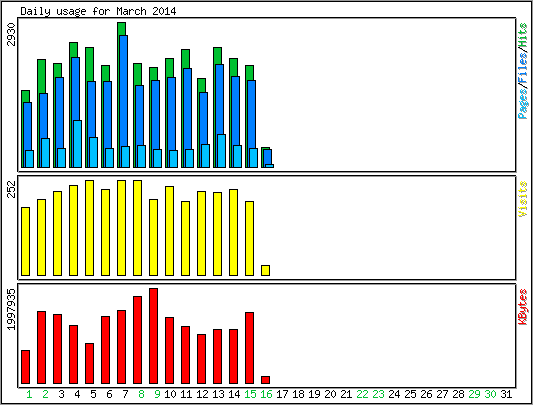The image size is (533, 405).
Task: Select day label 26 on the axis
Action: (426, 394)
